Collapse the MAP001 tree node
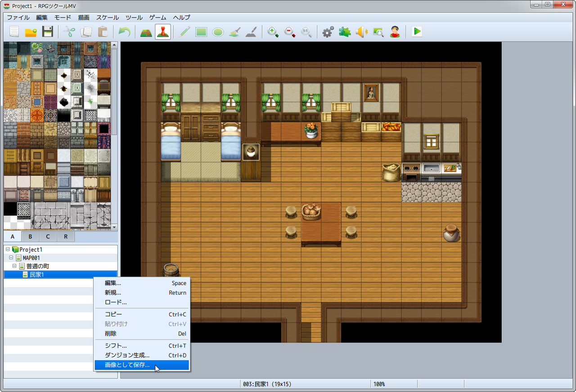Screen dimensions: 576x392 [x=11, y=258]
